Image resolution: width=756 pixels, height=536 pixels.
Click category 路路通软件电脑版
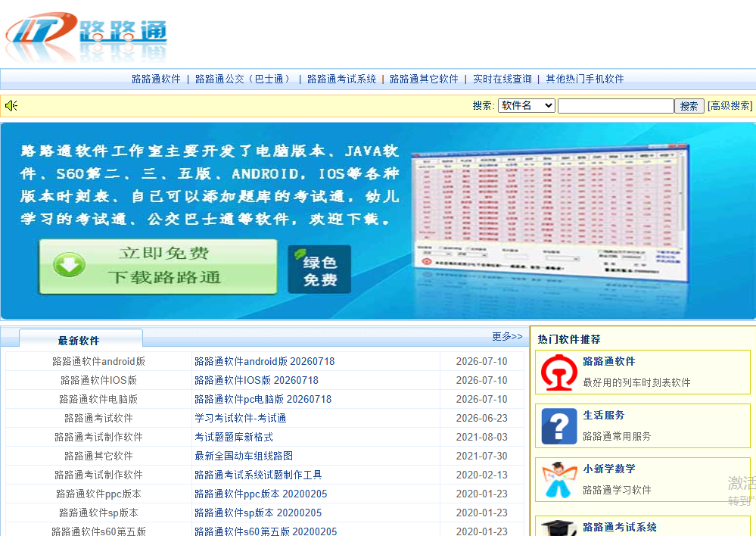pos(99,399)
